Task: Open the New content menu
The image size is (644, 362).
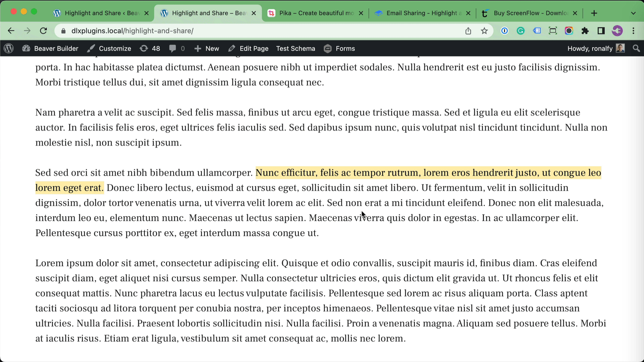Action: 207,49
